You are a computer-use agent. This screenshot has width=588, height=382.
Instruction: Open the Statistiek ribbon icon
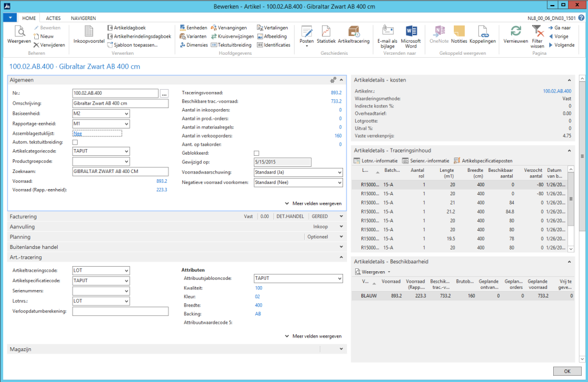pos(326,35)
